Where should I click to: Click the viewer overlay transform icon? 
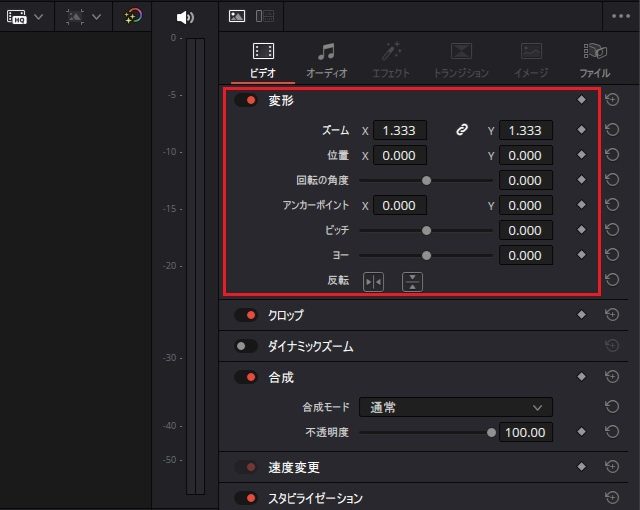75,17
